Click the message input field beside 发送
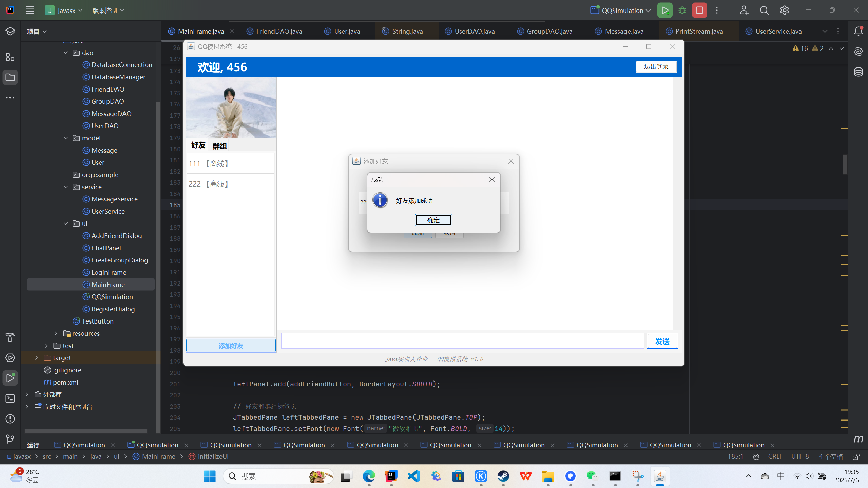Image resolution: width=868 pixels, height=488 pixels. 462,341
